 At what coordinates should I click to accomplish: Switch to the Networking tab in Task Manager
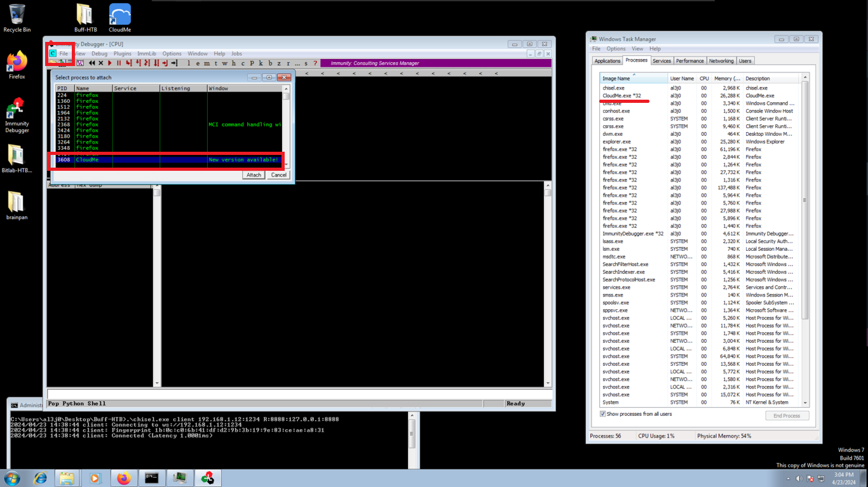pyautogui.click(x=721, y=61)
